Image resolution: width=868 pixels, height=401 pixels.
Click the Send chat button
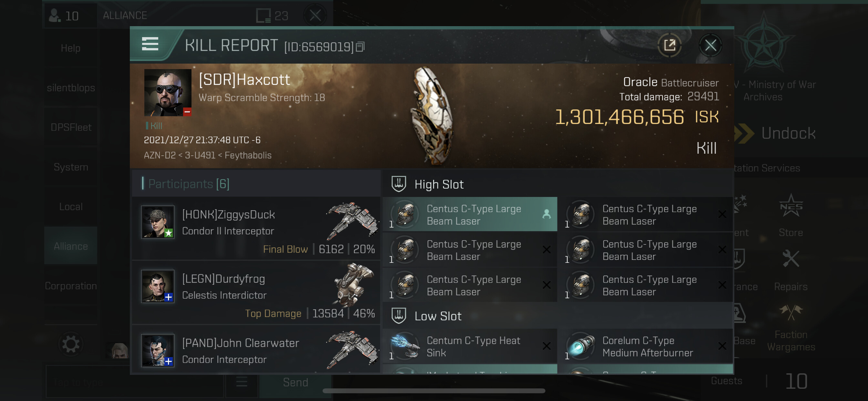pos(295,382)
